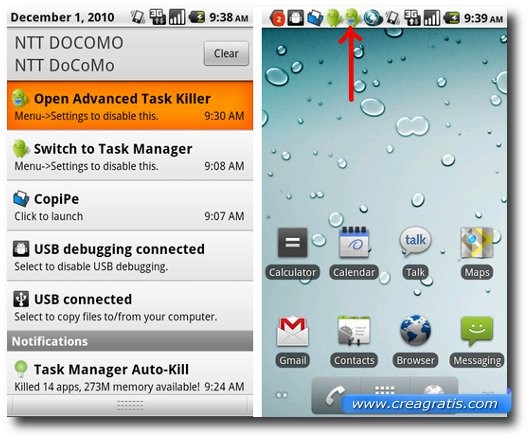Tap 3G data icon in notification panel
This screenshot has width=530, height=440.
click(158, 17)
